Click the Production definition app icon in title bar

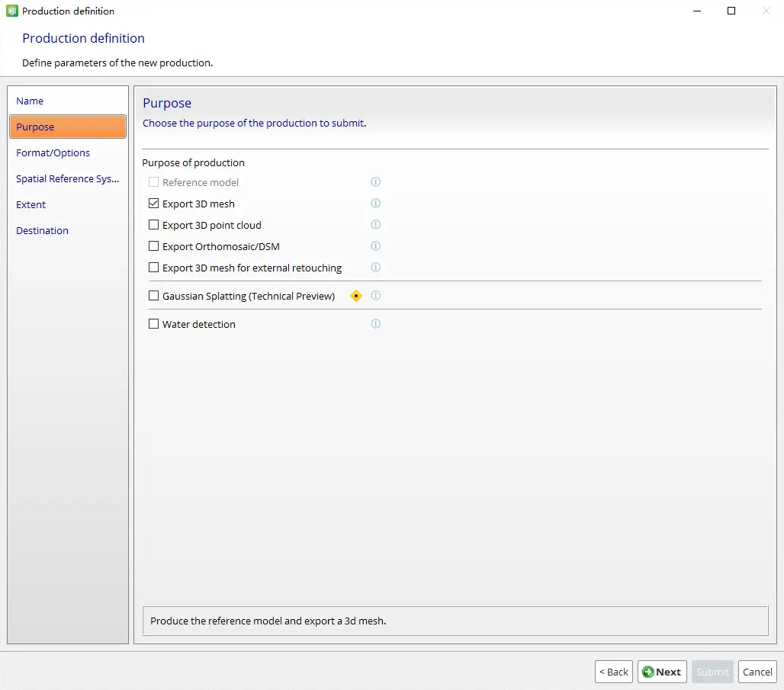pyautogui.click(x=12, y=11)
